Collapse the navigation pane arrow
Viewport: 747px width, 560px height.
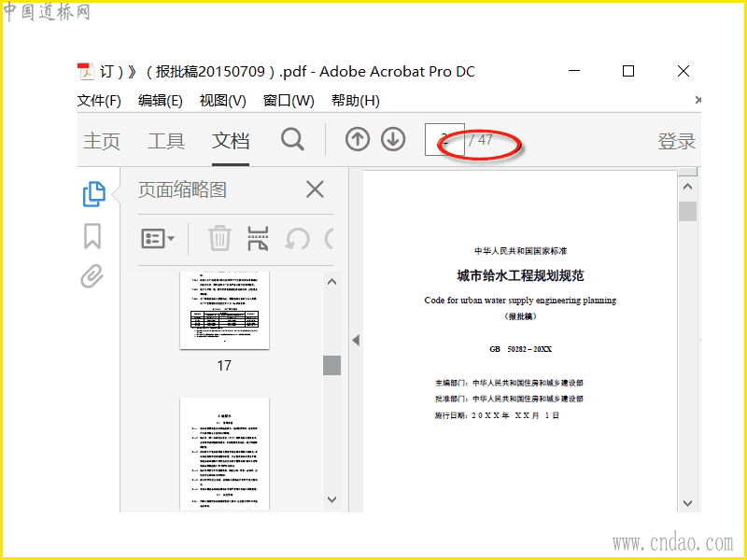coord(356,340)
